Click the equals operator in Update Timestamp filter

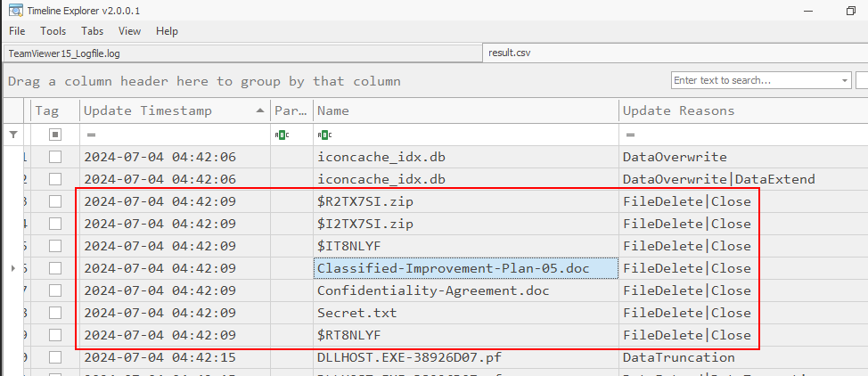[x=91, y=135]
